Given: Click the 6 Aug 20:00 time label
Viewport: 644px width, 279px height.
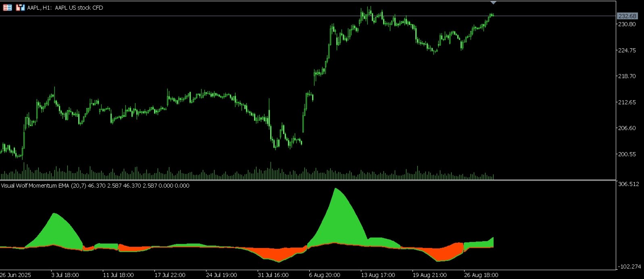Looking at the screenshot, I should [x=325, y=275].
